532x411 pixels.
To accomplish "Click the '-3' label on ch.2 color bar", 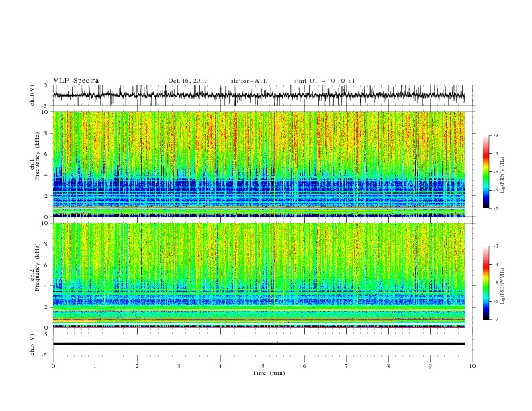I will point(496,246).
